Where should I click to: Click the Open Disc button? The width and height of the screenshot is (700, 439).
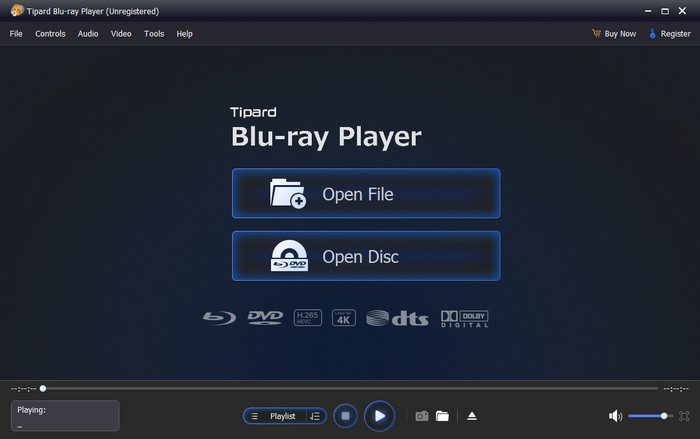pyautogui.click(x=366, y=257)
